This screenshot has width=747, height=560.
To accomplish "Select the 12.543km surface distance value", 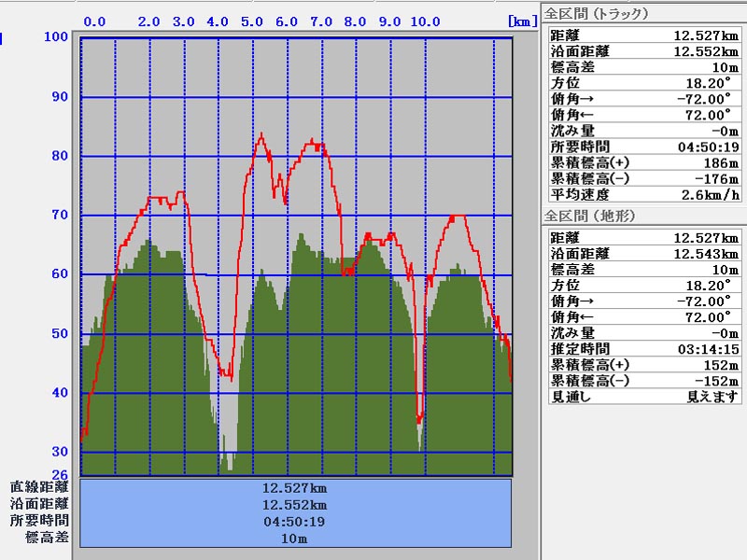I will click(707, 254).
